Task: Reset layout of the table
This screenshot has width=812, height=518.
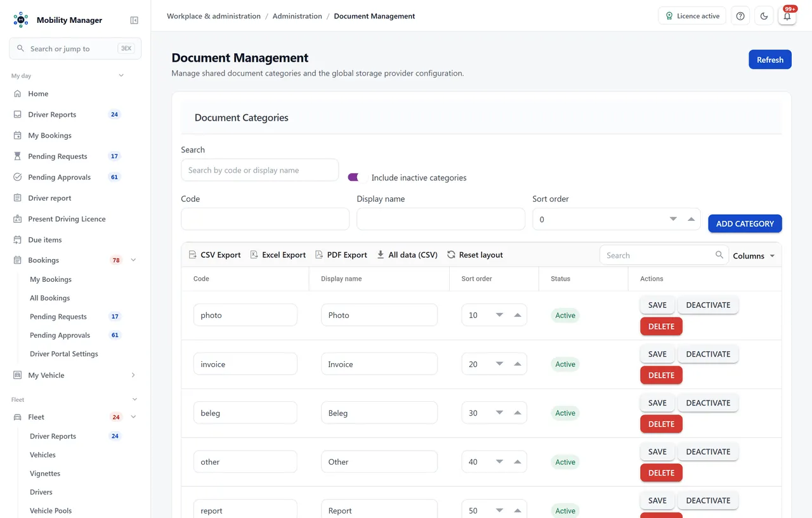Action: tap(475, 255)
